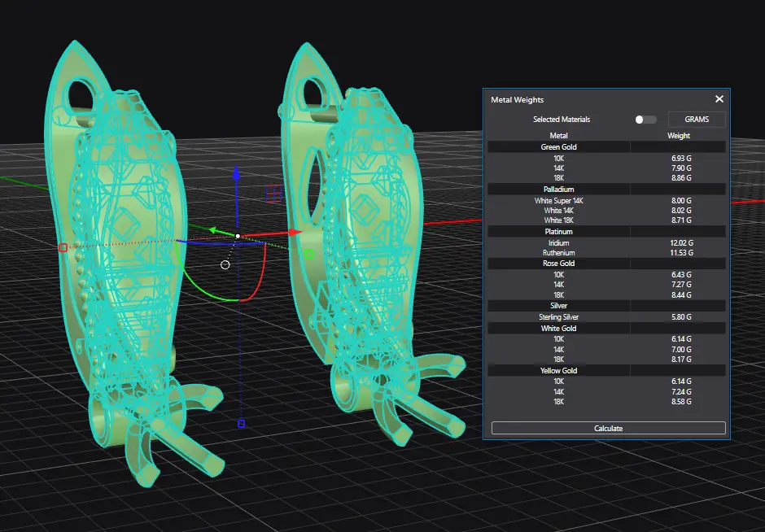Click the Calculate button

pyautogui.click(x=609, y=428)
